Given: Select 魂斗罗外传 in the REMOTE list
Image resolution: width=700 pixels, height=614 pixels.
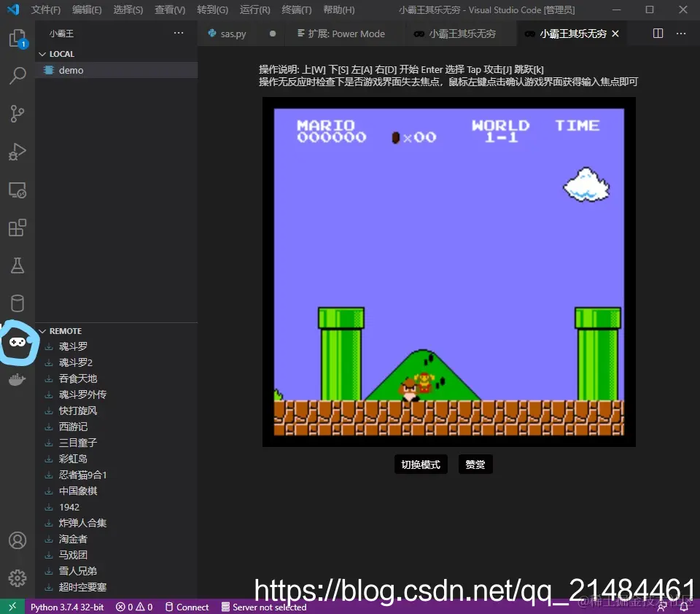Looking at the screenshot, I should point(117,395).
